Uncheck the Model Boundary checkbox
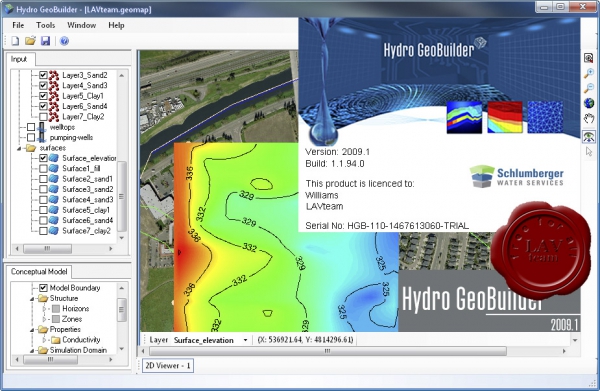The width and height of the screenshot is (600, 391). click(43, 288)
